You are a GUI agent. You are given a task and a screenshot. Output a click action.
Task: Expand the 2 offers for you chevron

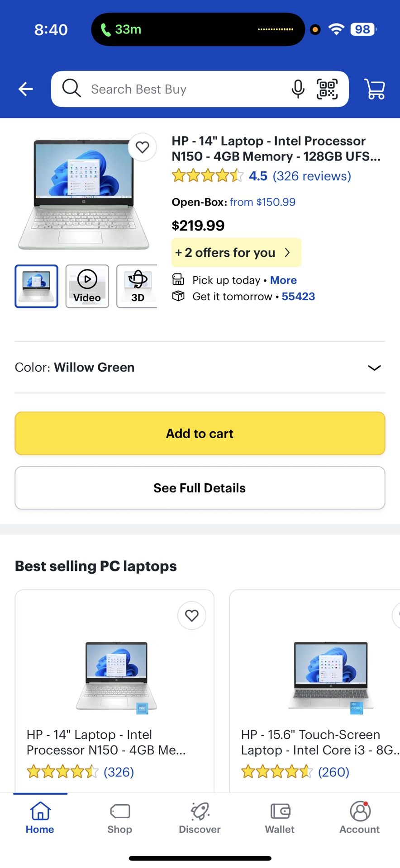[287, 252]
